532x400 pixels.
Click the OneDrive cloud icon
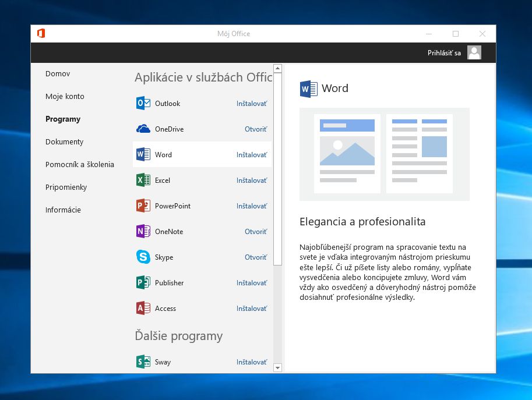(143, 129)
